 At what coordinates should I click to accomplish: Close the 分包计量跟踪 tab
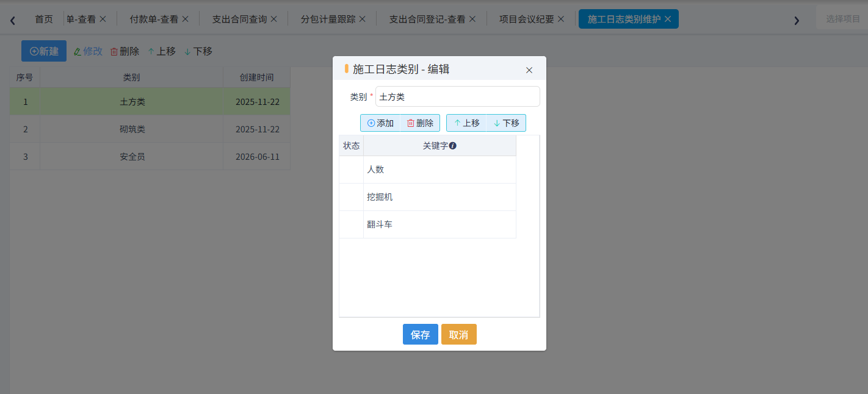pyautogui.click(x=363, y=19)
